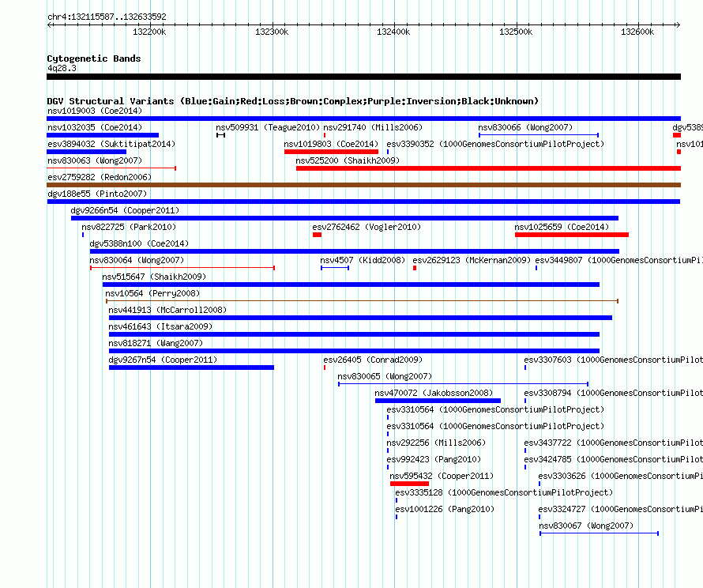This screenshot has width=703, height=588.
Task: Click the Cytogenetic Bands track title
Action: click(94, 58)
